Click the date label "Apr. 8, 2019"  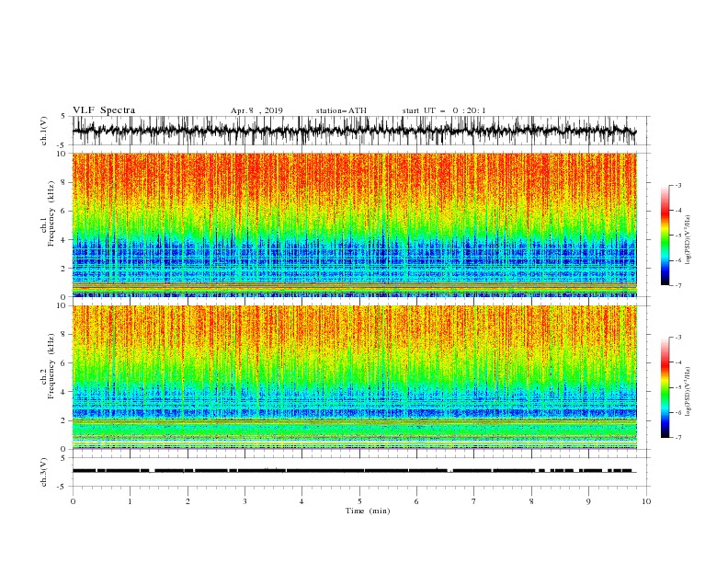coord(256,110)
